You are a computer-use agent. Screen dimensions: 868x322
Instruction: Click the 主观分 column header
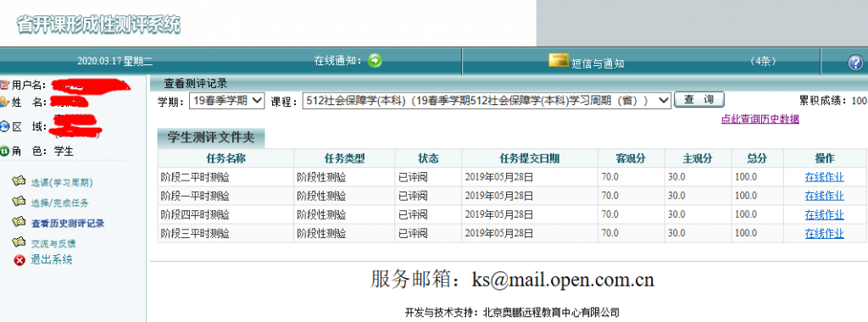pos(698,158)
